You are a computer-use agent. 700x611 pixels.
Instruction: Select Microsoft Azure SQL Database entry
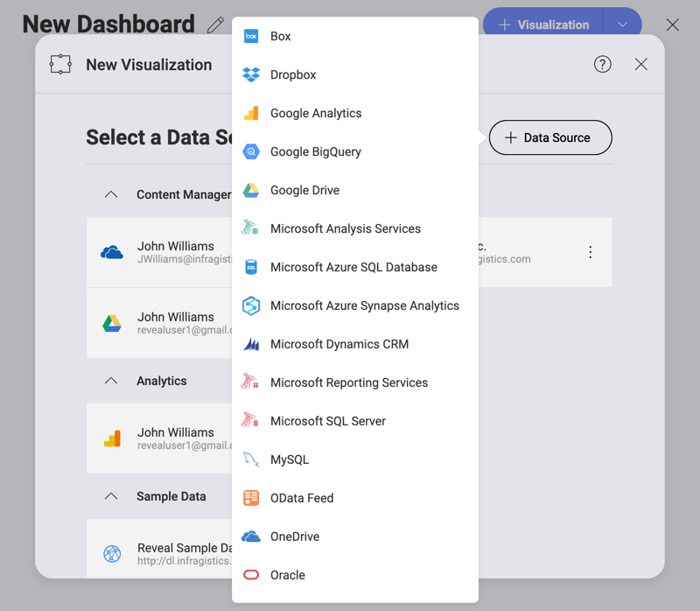pyautogui.click(x=355, y=267)
